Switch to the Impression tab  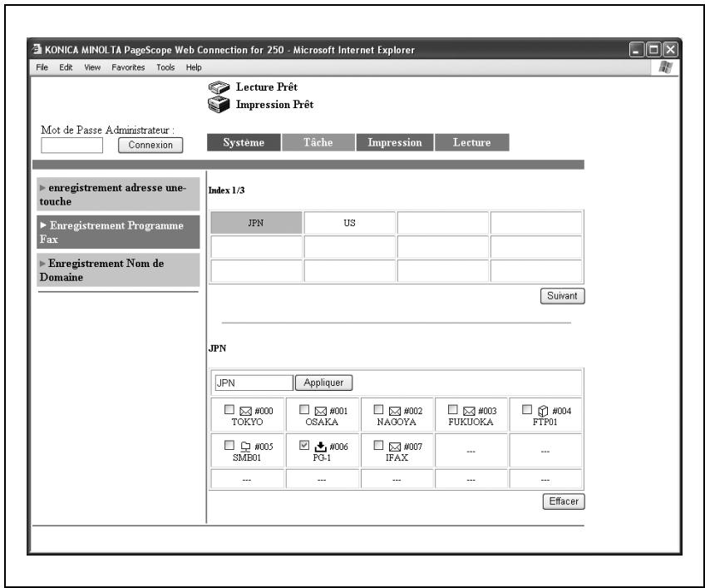(395, 142)
